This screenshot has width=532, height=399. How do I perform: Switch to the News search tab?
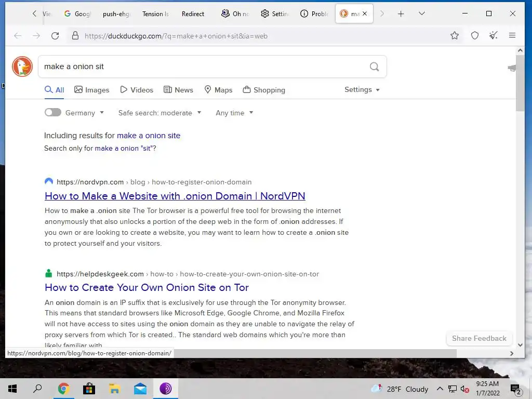tap(179, 90)
